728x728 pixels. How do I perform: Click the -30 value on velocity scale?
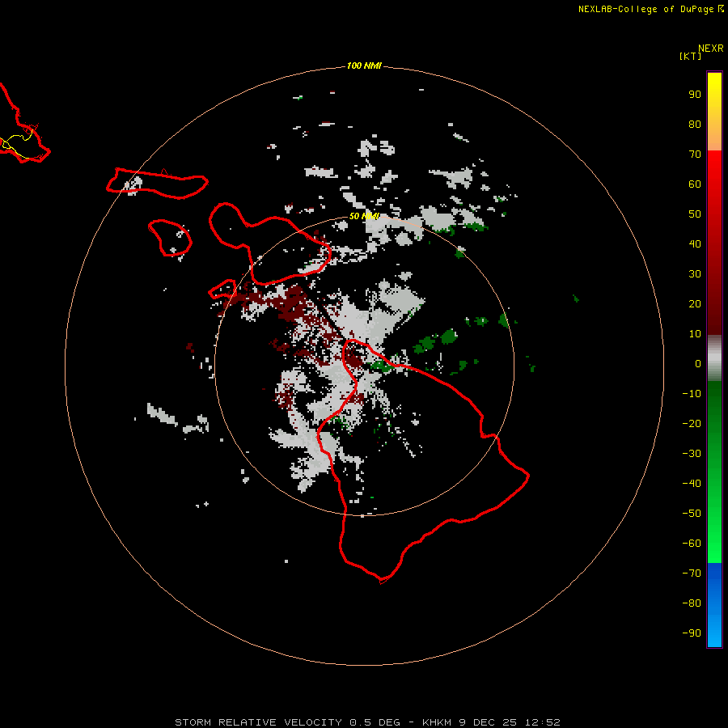(x=692, y=454)
